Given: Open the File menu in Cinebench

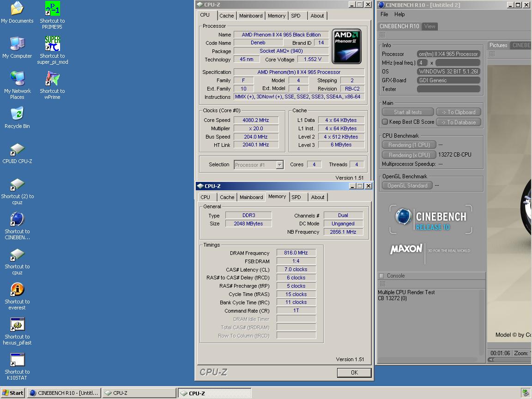Looking at the screenshot, I should pos(384,14).
